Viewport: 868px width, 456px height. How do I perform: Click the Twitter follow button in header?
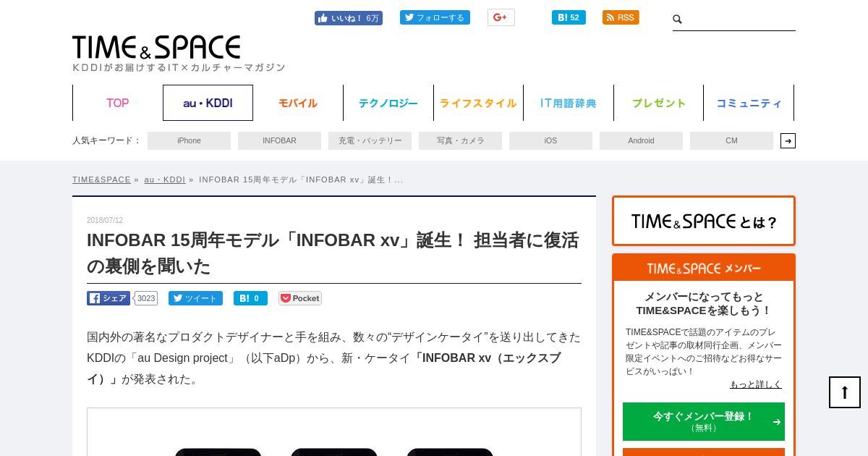coord(435,17)
